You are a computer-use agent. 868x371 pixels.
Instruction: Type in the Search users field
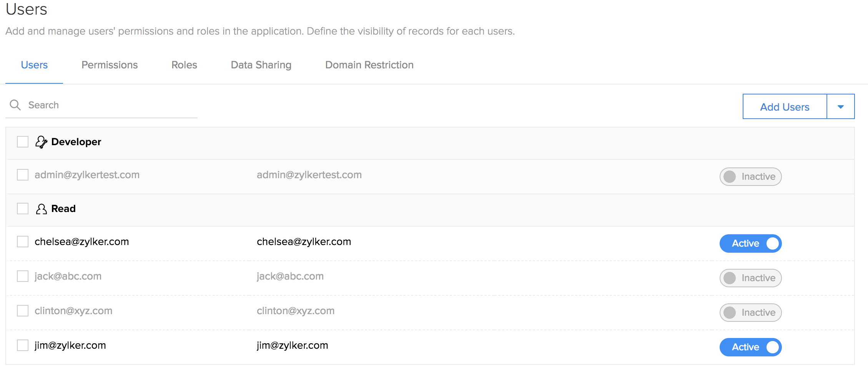111,105
